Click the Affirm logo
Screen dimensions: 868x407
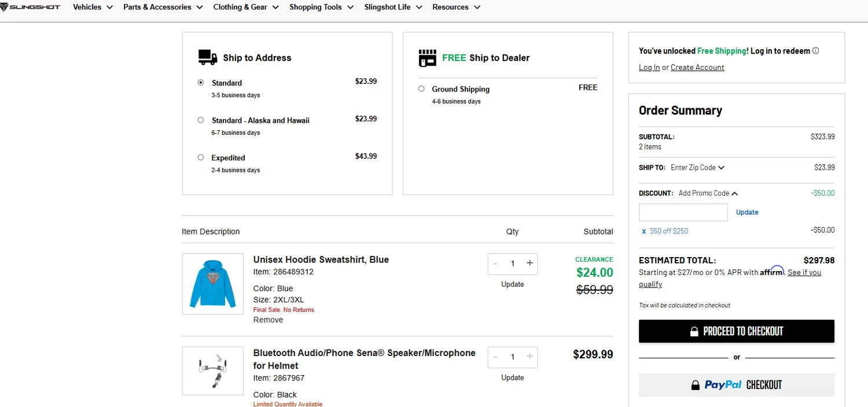point(772,271)
